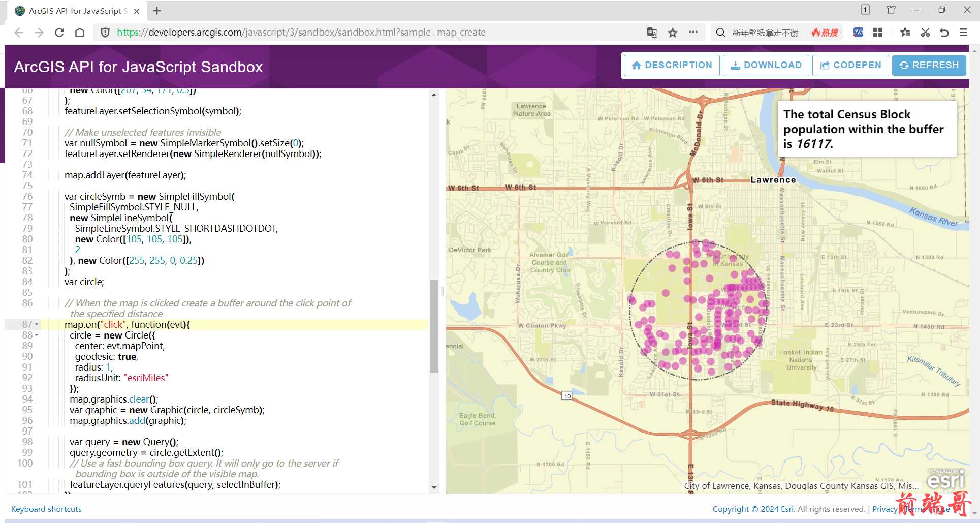This screenshot has width=980, height=523.
Task: Open sample in CODEPEN
Action: (x=851, y=65)
